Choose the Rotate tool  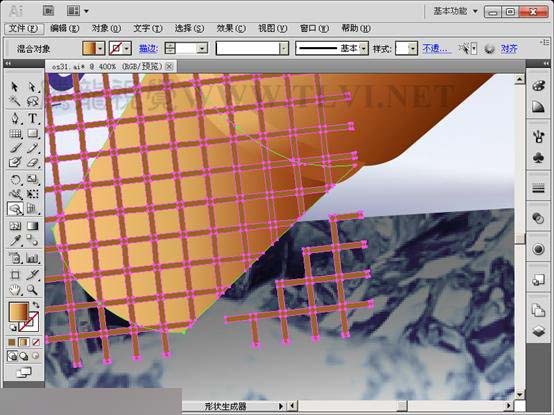15,179
